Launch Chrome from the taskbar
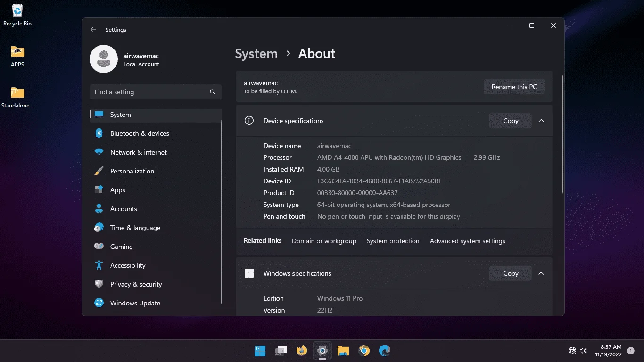This screenshot has height=362, width=644. [364, 351]
